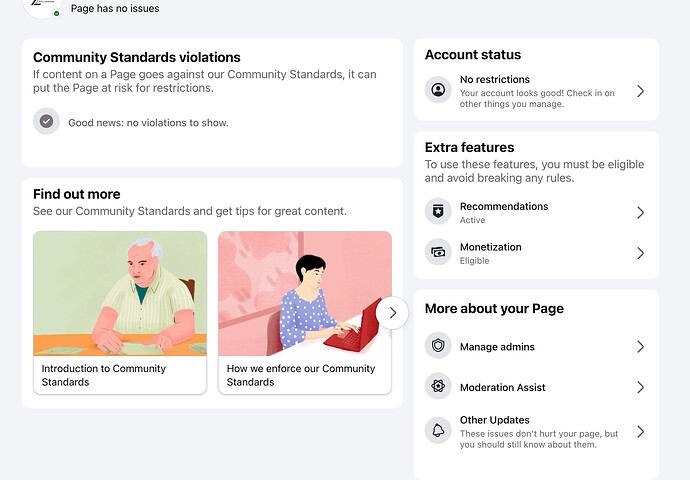Viewport: 690px width, 480px height.
Task: Expand the Monetization row chevron
Action: (x=640, y=253)
